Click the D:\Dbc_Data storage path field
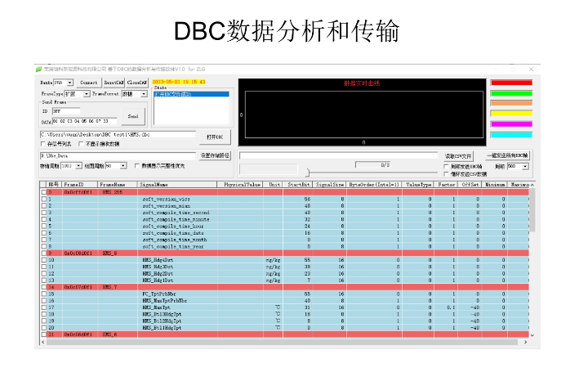The width and height of the screenshot is (588, 368). (118, 155)
